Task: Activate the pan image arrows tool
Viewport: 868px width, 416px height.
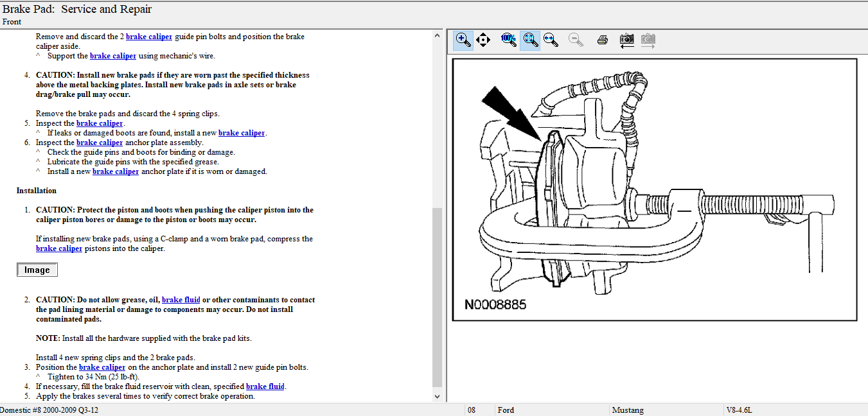Action: pyautogui.click(x=483, y=40)
